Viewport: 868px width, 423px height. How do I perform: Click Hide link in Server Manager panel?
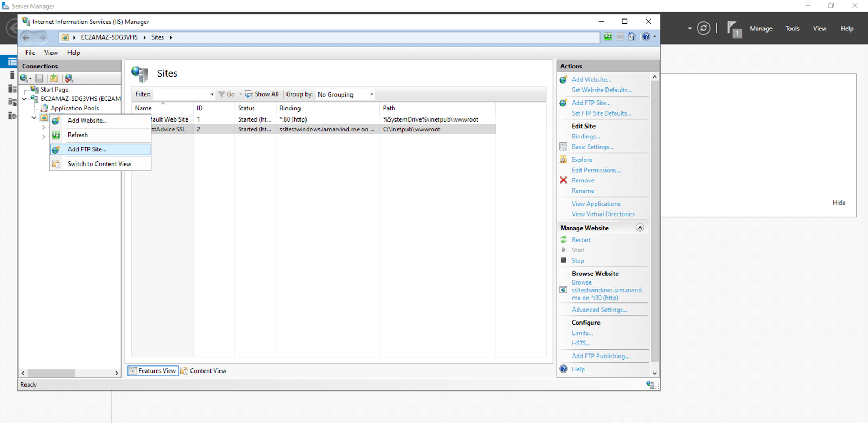pyautogui.click(x=839, y=203)
